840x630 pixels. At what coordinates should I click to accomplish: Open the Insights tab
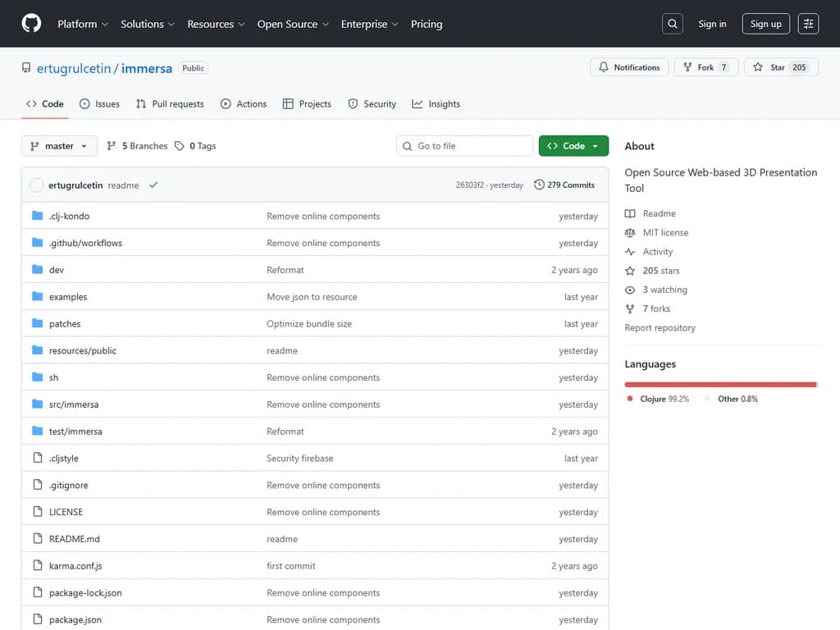[436, 104]
